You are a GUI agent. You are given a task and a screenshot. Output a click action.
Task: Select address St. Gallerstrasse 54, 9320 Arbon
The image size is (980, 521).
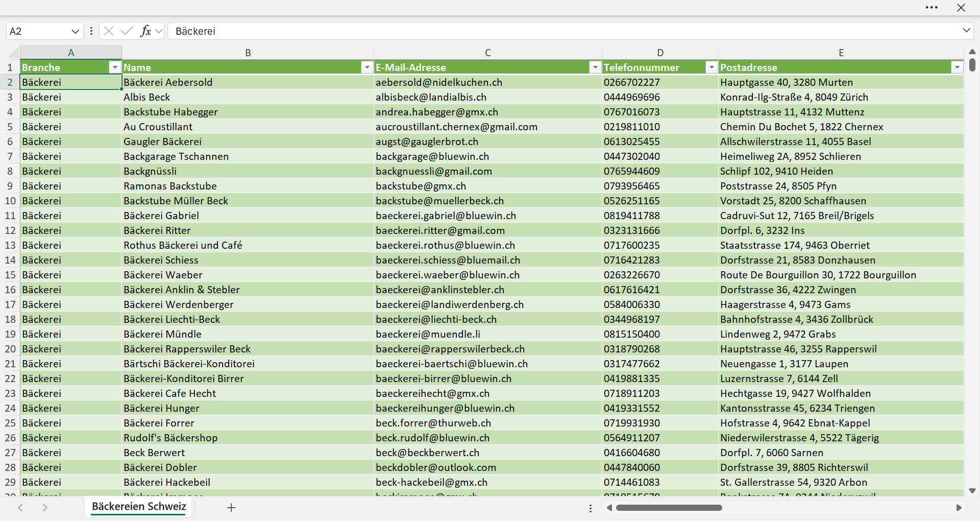(x=841, y=482)
